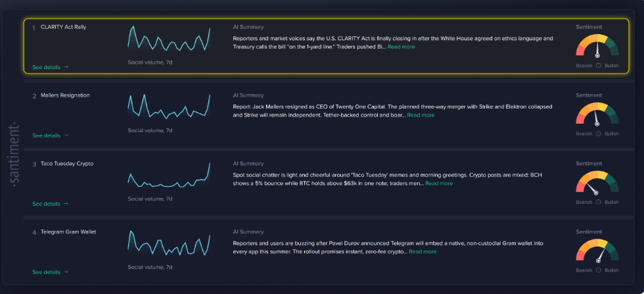The width and height of the screenshot is (644, 294).
Task: Open See details for Telegram Gram Wallet
Action: coord(50,272)
